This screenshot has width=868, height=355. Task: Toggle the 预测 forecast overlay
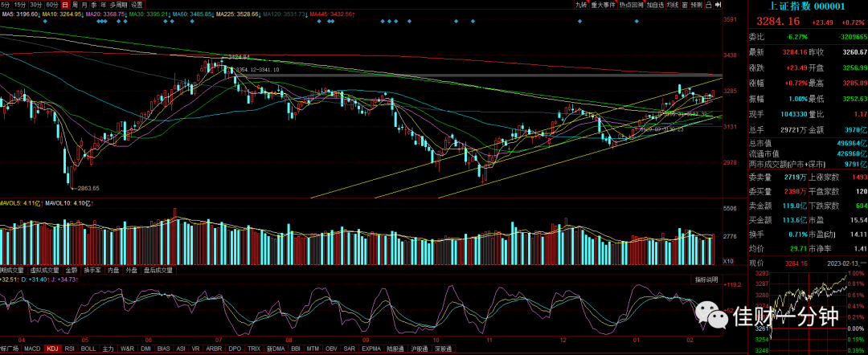(x=697, y=5)
